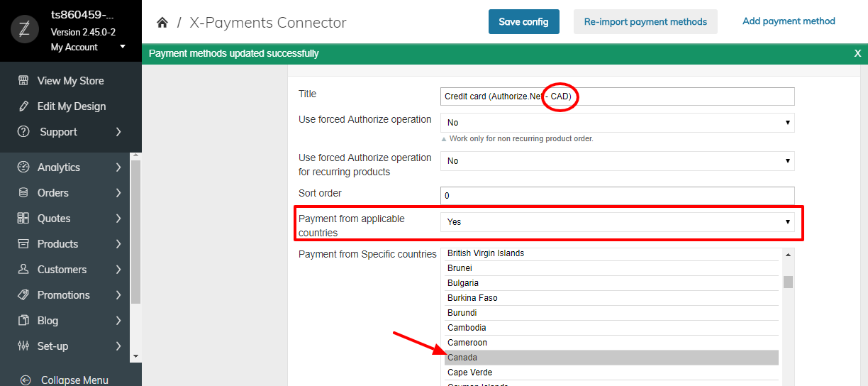This screenshot has width=868, height=386.
Task: Select Burundi in country list
Action: (x=611, y=313)
